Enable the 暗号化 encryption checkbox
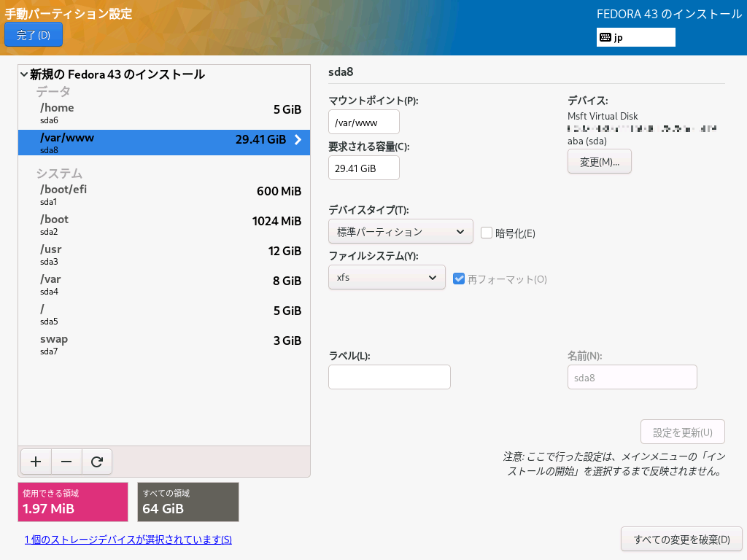 pyautogui.click(x=487, y=233)
